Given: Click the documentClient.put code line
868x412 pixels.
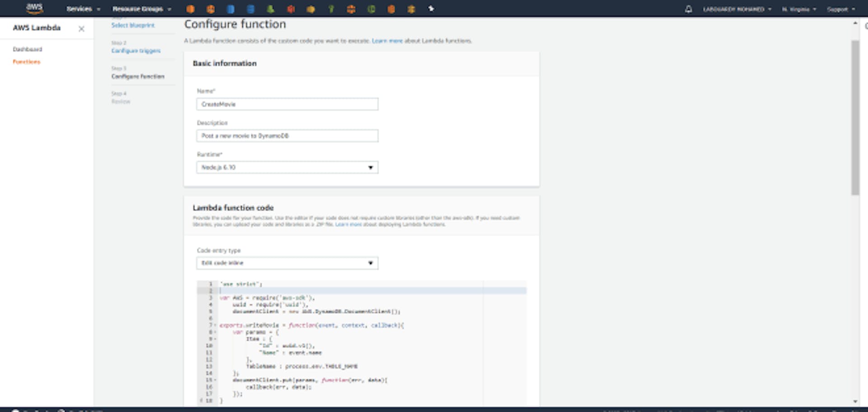Looking at the screenshot, I should click(x=310, y=380).
